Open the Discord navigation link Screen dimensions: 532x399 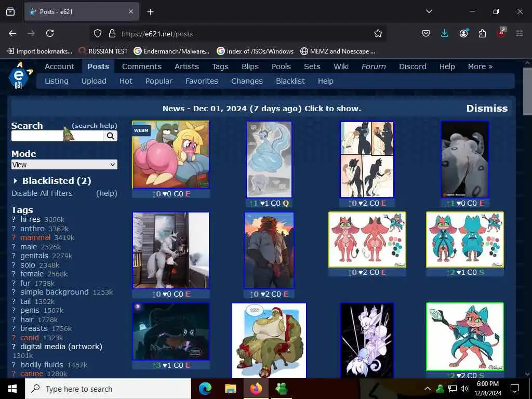(413, 66)
